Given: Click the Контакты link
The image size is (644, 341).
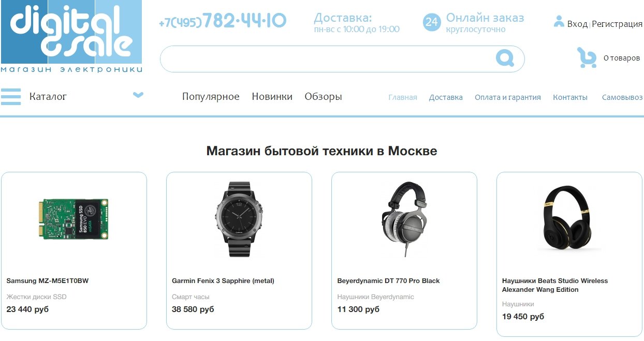Looking at the screenshot, I should pos(570,97).
